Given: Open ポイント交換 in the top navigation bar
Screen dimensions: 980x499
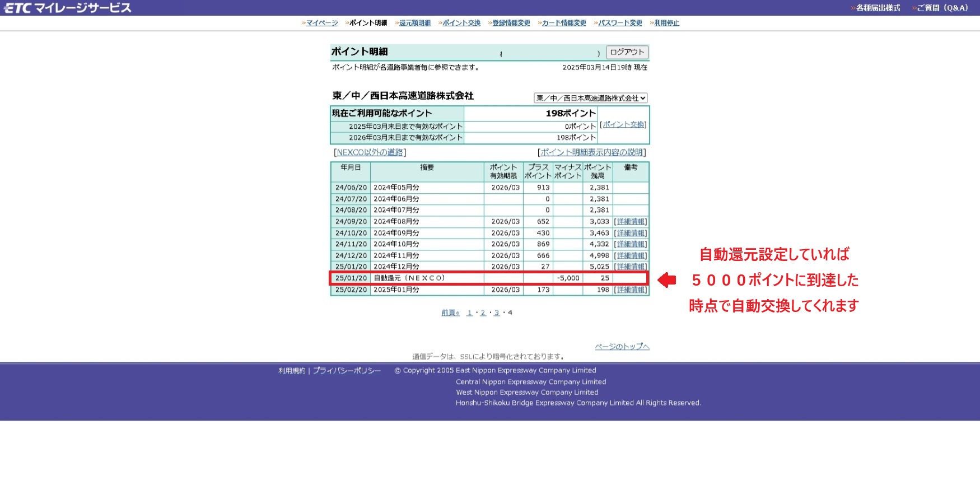Looking at the screenshot, I should pos(461,23).
